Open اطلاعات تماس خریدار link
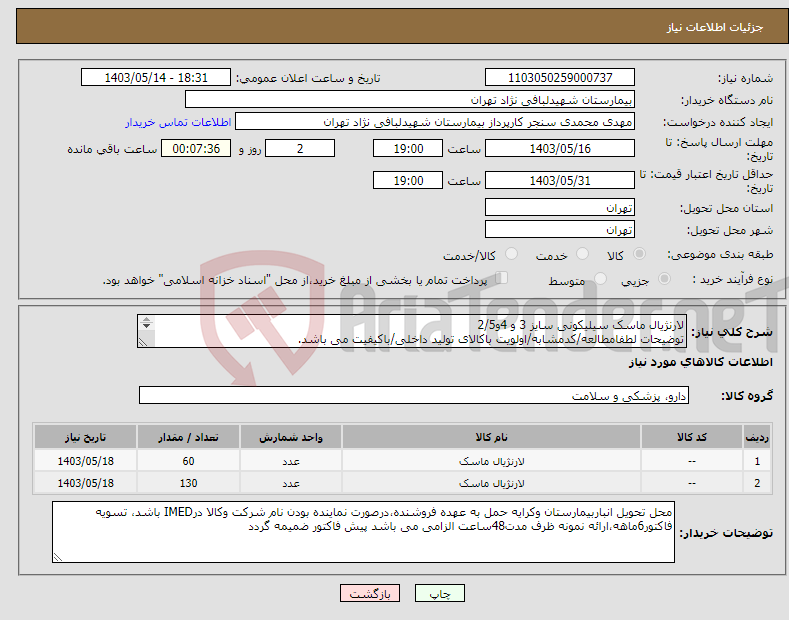This screenshot has height=620, width=789. point(178,122)
